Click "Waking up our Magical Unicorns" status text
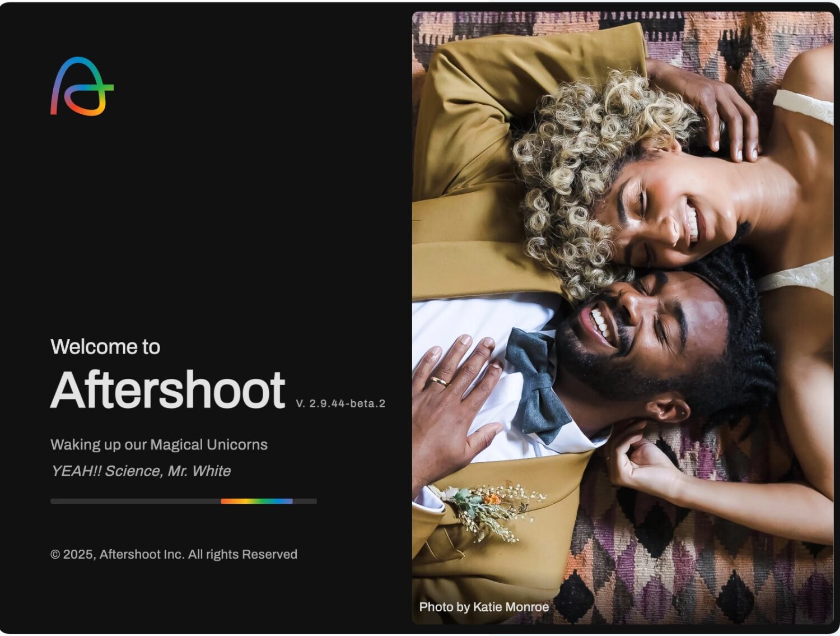The image size is (840, 636). pos(159,444)
